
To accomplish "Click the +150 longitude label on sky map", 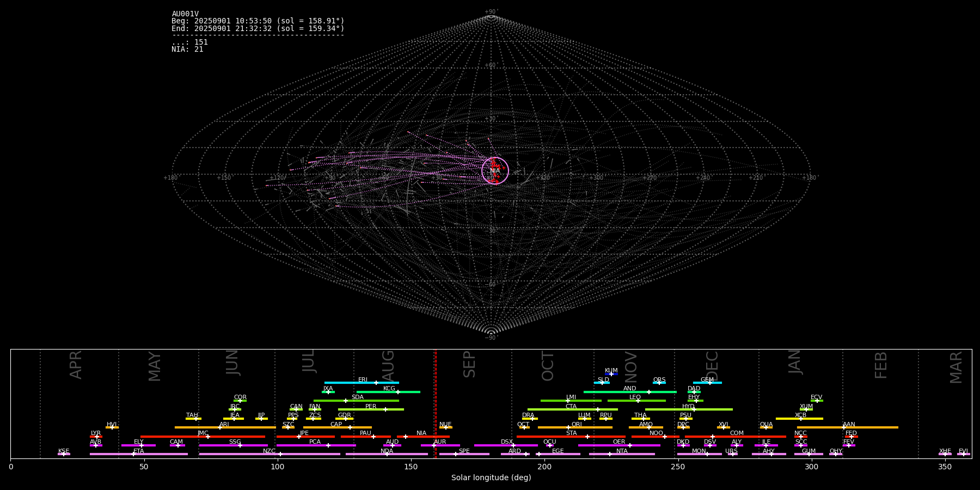I will click(224, 177).
